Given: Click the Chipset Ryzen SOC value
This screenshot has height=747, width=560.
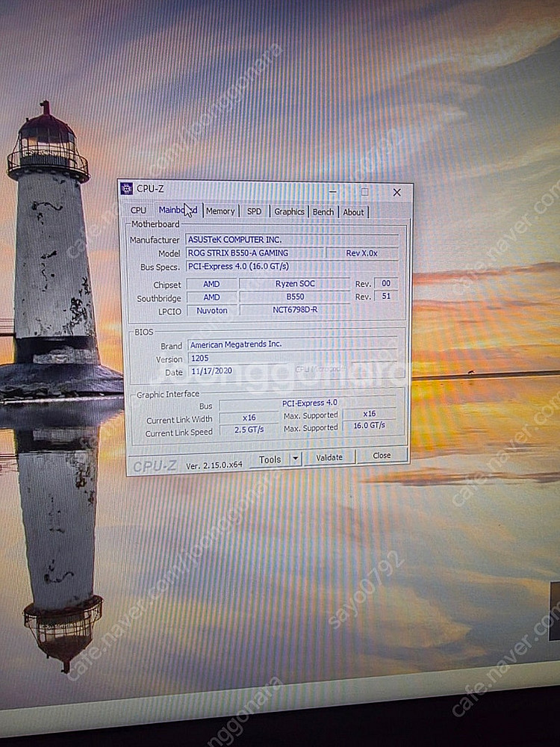Looking at the screenshot, I should click(x=295, y=283).
